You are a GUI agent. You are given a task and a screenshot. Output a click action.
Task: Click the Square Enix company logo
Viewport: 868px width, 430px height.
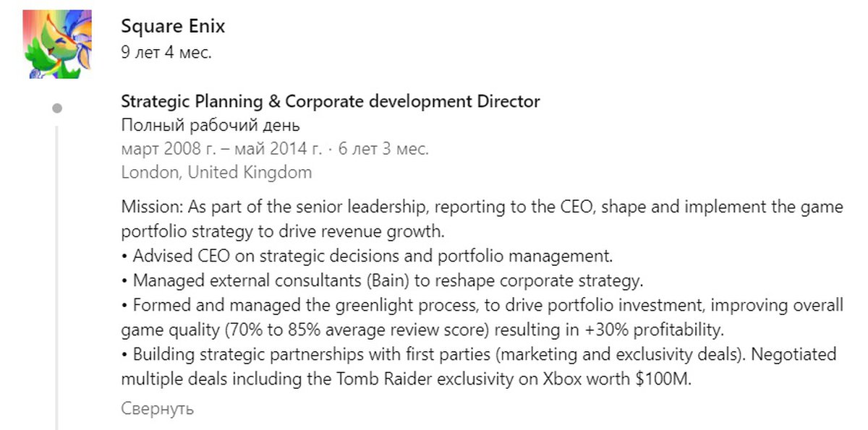click(x=58, y=43)
